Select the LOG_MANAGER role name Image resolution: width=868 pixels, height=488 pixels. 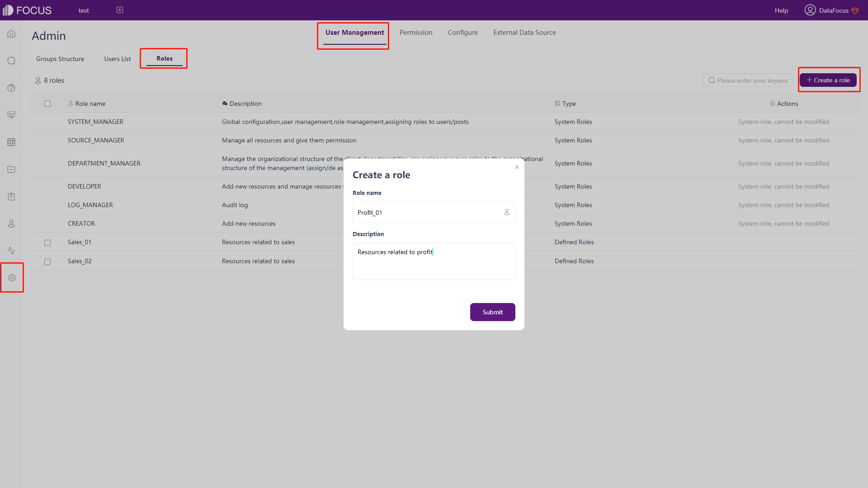(x=90, y=205)
